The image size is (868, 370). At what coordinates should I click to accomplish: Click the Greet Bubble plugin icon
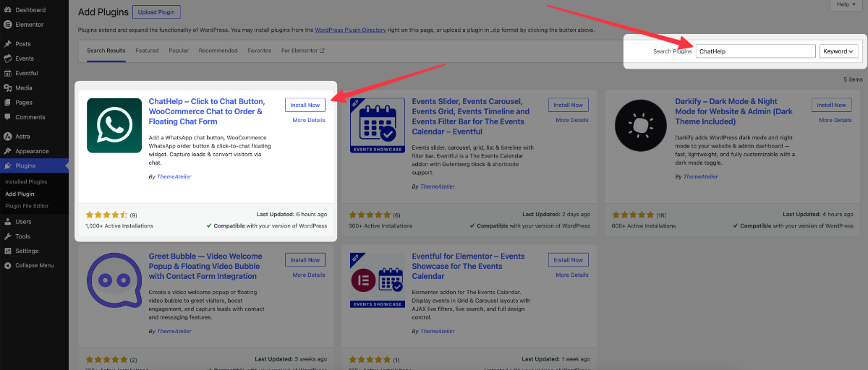tap(114, 280)
